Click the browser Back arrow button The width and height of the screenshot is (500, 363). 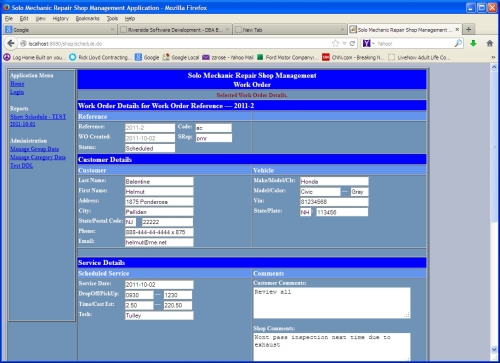pyautogui.click(x=10, y=43)
